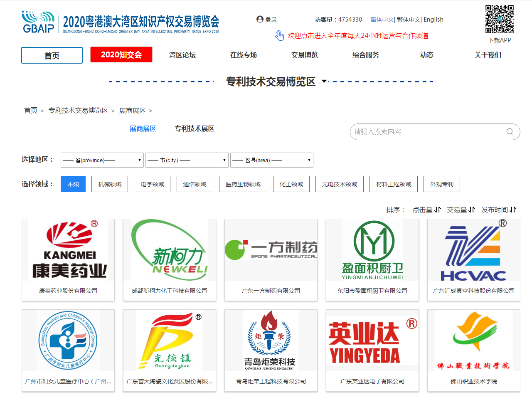
Task: Click the 欢迎点击进入 24小时运营 link
Action: (x=358, y=36)
